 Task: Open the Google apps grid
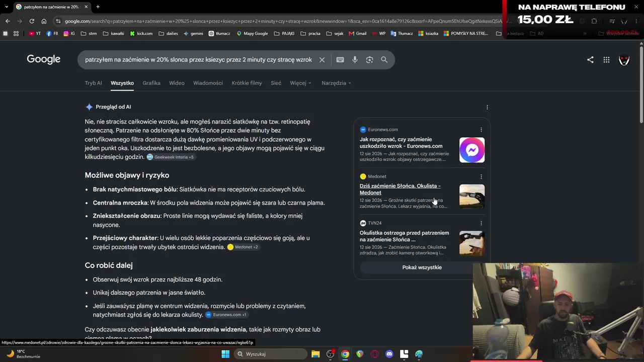[x=607, y=60]
